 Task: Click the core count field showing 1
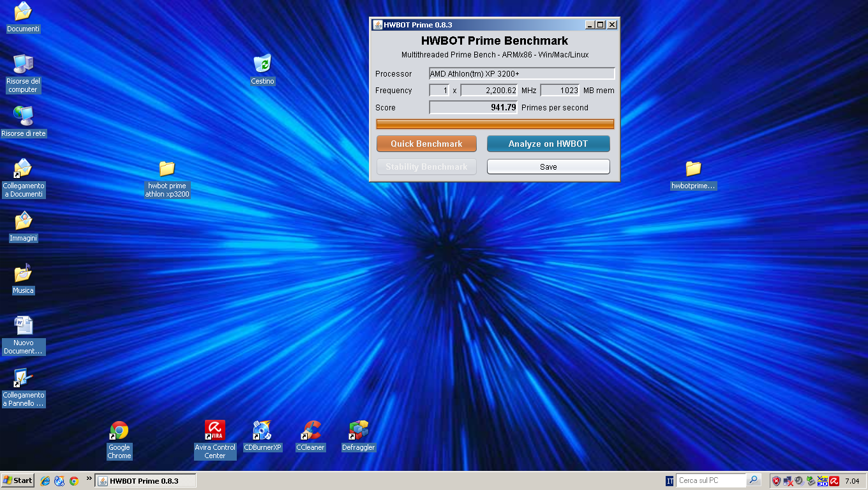439,91
